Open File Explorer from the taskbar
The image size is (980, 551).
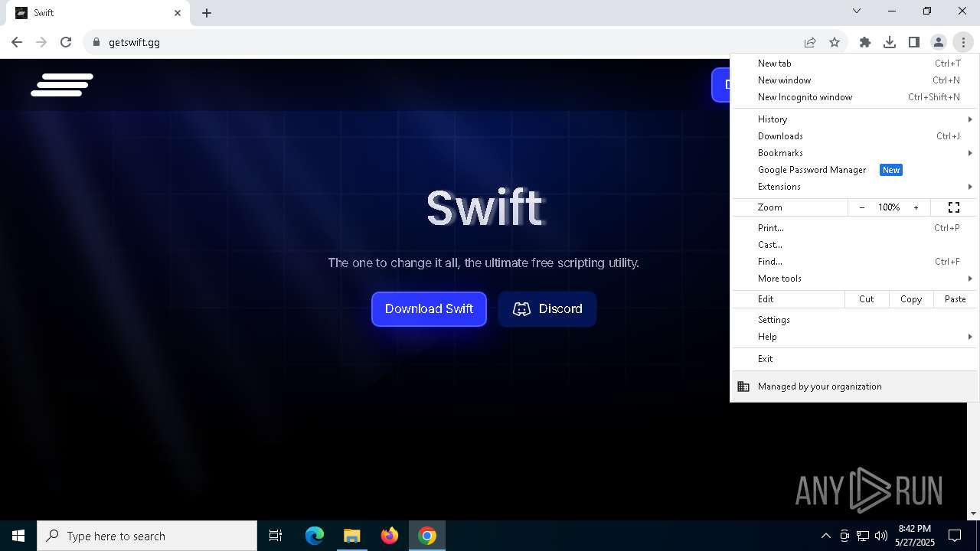click(352, 536)
